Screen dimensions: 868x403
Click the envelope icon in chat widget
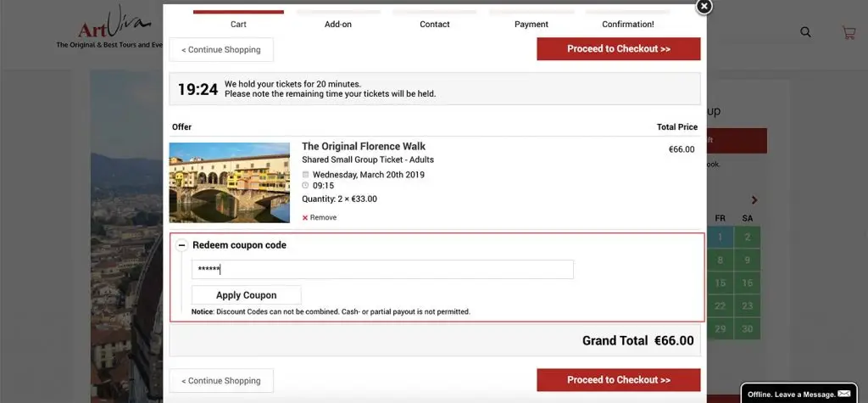(844, 394)
